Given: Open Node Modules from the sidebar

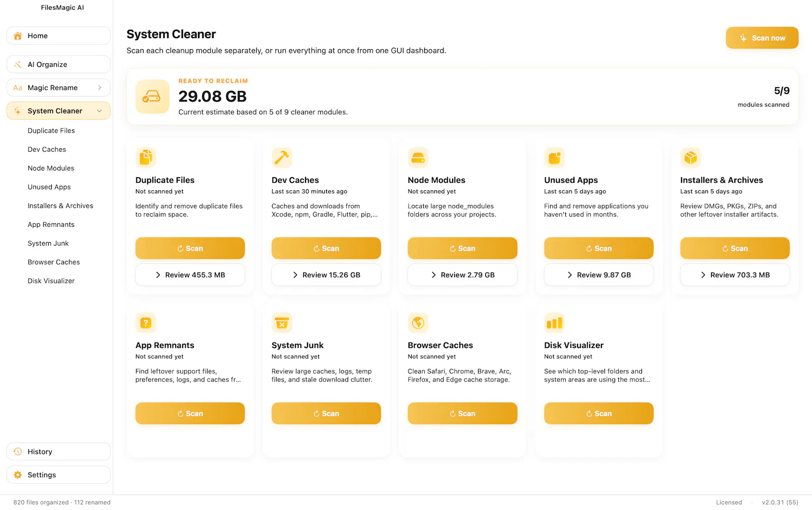Looking at the screenshot, I should (x=51, y=168).
